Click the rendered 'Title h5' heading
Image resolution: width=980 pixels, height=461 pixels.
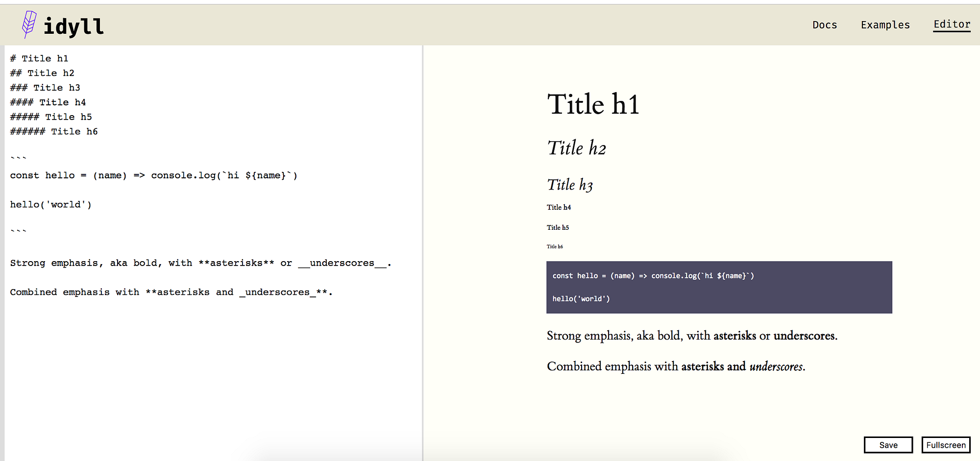(558, 227)
